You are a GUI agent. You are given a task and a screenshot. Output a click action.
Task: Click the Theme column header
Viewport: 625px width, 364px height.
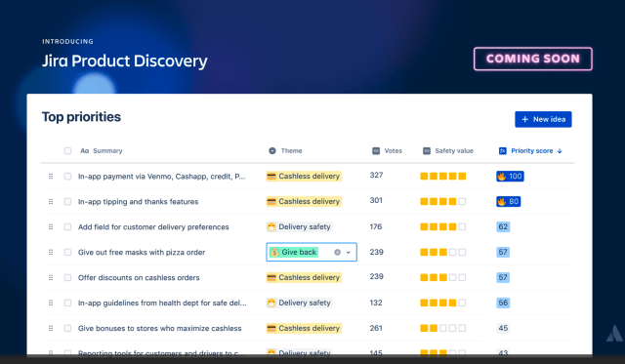pyautogui.click(x=291, y=151)
